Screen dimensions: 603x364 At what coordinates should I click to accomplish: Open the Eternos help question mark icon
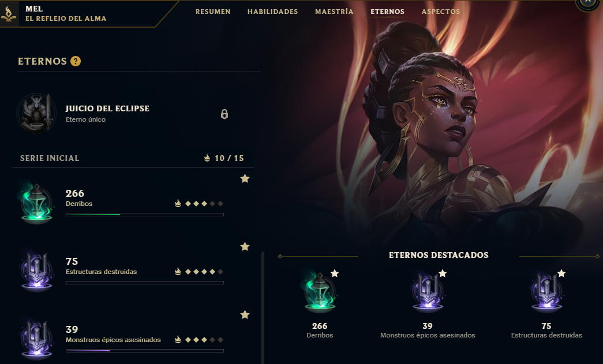tap(76, 61)
